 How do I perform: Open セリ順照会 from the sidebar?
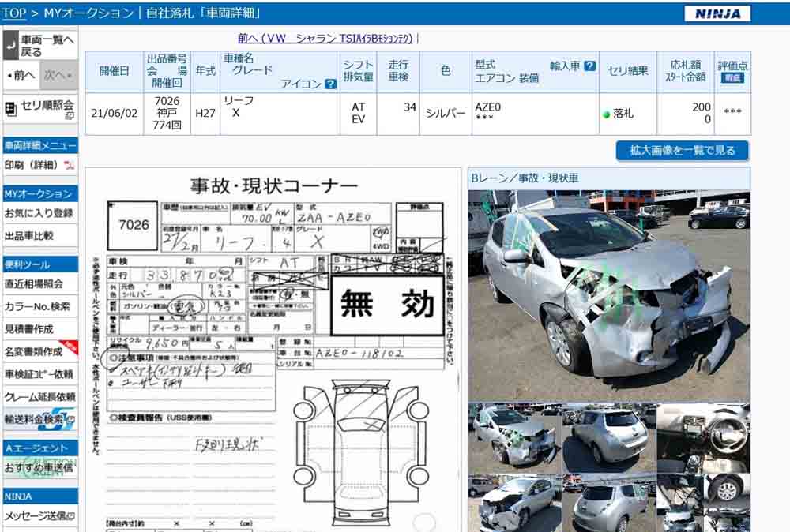tap(40, 108)
